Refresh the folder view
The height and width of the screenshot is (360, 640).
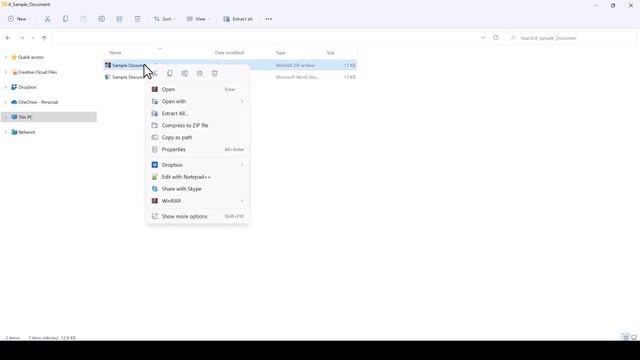click(x=496, y=38)
